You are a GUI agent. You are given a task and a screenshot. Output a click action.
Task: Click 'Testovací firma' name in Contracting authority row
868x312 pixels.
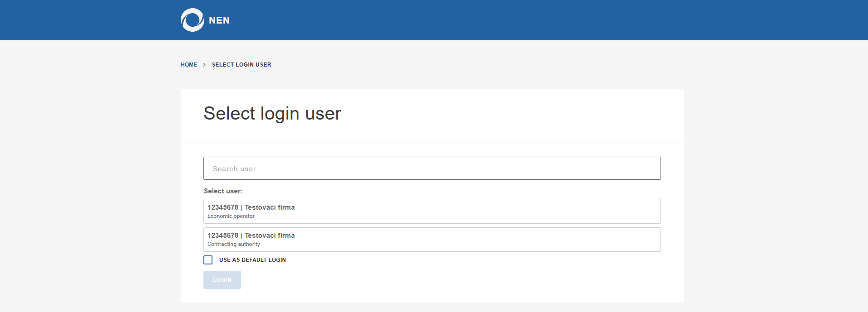pos(270,235)
